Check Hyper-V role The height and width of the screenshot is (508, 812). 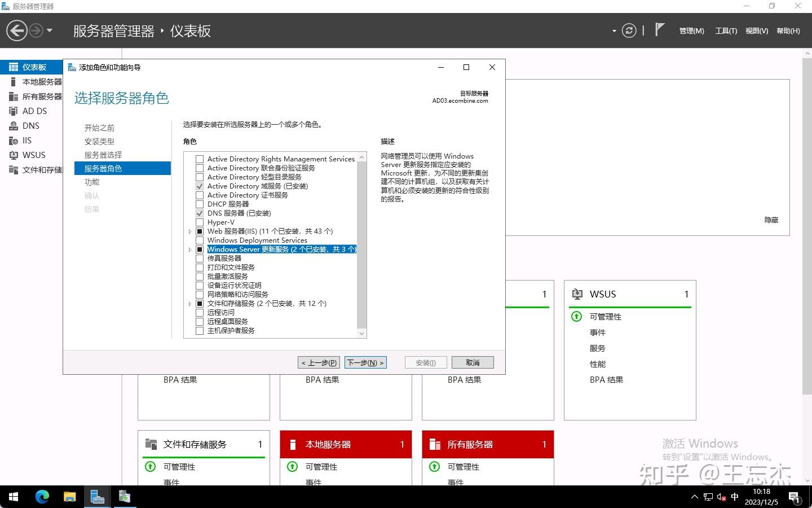coord(200,222)
